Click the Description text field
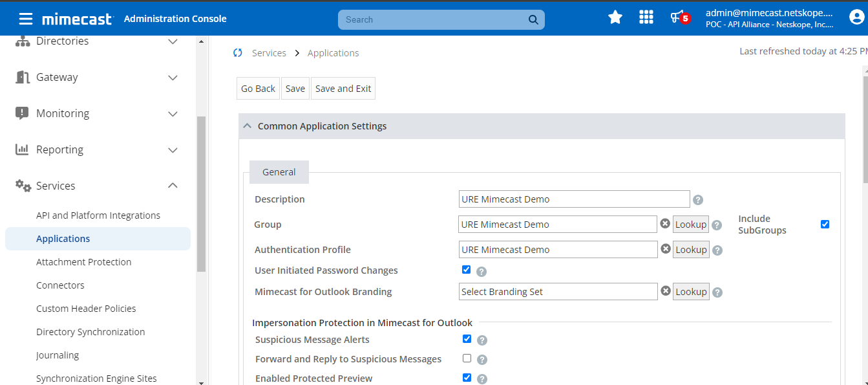This screenshot has height=385, width=868. coord(574,199)
